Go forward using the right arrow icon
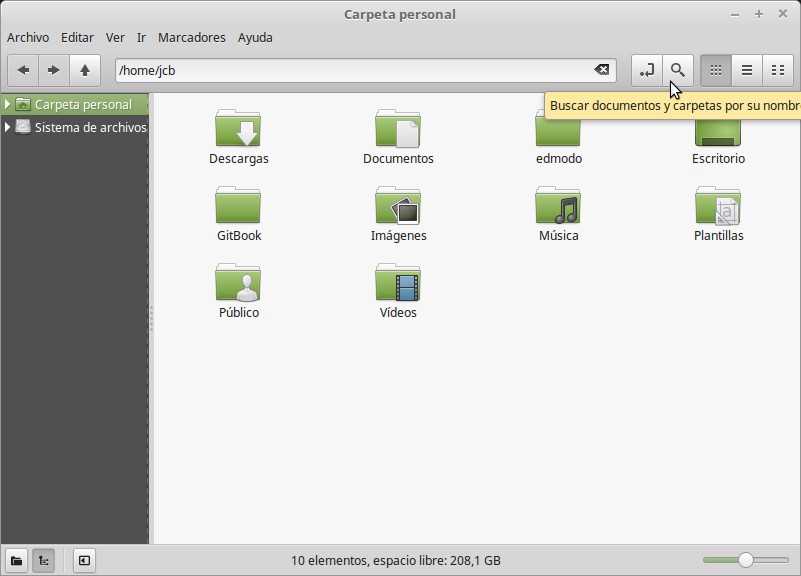Image resolution: width=801 pixels, height=576 pixels. pos(52,70)
